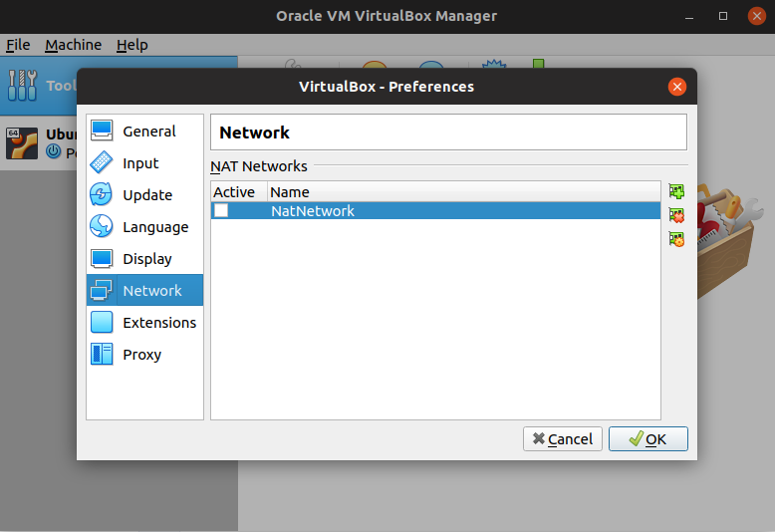
Task: Open the Display preferences section
Action: [144, 259]
